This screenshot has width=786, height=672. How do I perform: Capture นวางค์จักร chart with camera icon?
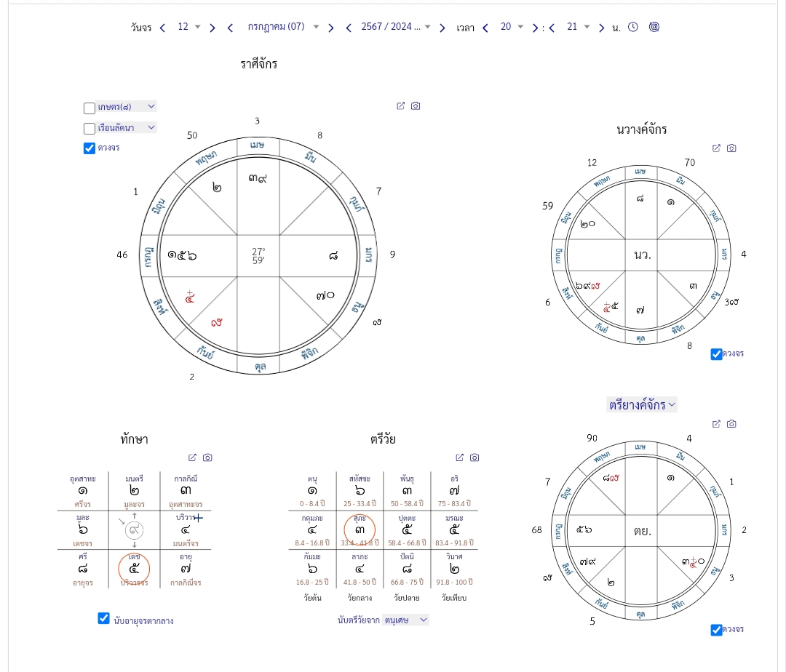tap(731, 148)
